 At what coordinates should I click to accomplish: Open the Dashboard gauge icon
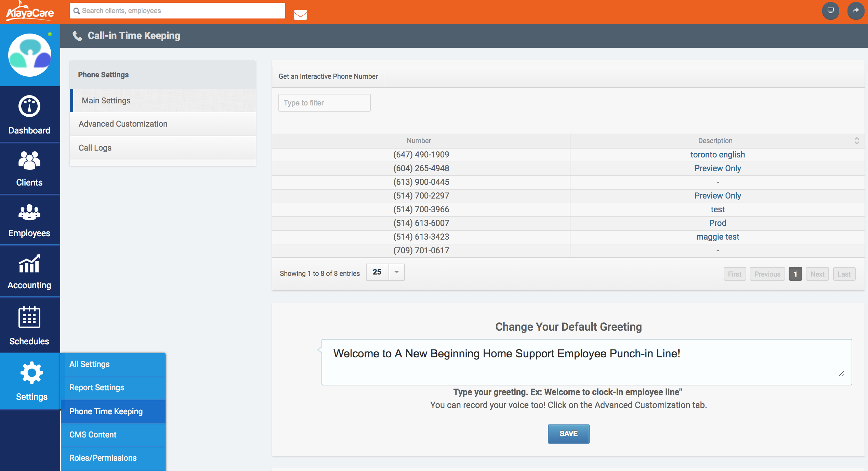[x=29, y=106]
